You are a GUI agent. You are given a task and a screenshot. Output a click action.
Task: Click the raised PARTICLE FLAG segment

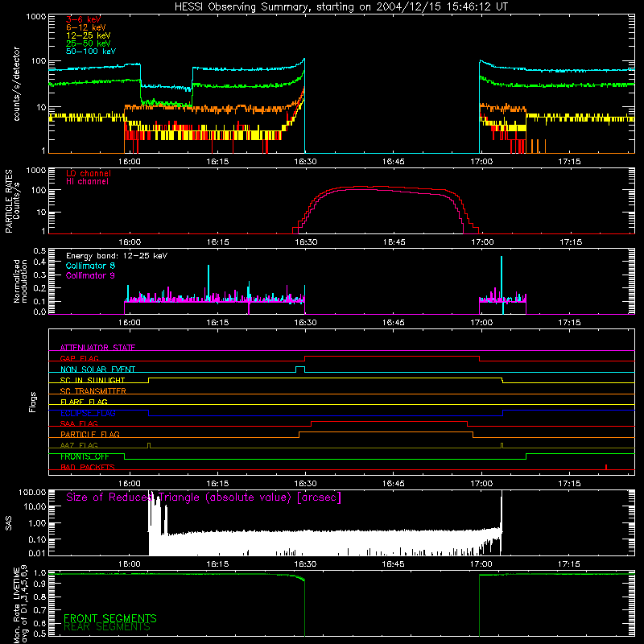point(386,432)
